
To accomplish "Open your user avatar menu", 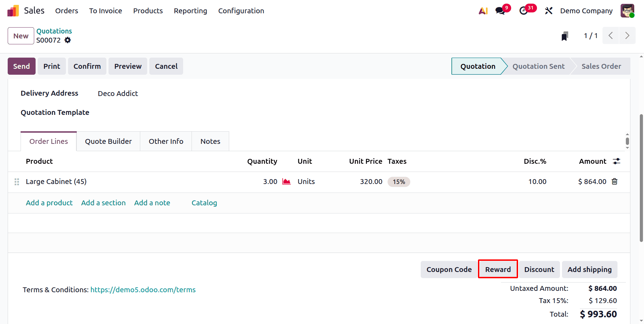I will (x=627, y=11).
